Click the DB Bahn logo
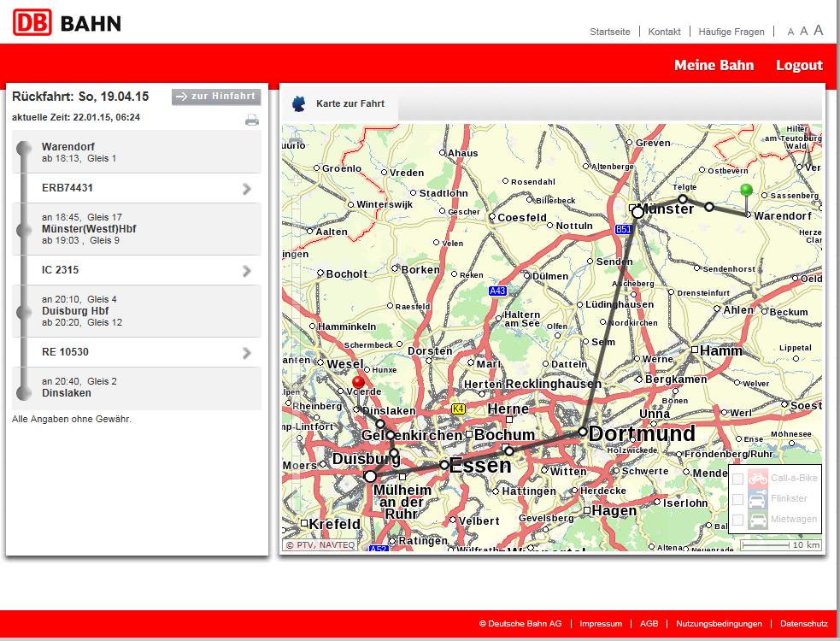 click(x=67, y=22)
